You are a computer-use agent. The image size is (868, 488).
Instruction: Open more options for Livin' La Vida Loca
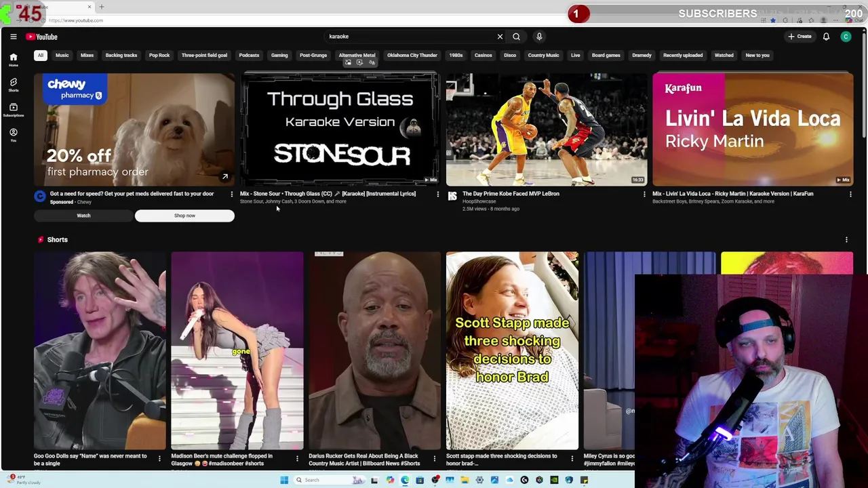pyautogui.click(x=850, y=195)
